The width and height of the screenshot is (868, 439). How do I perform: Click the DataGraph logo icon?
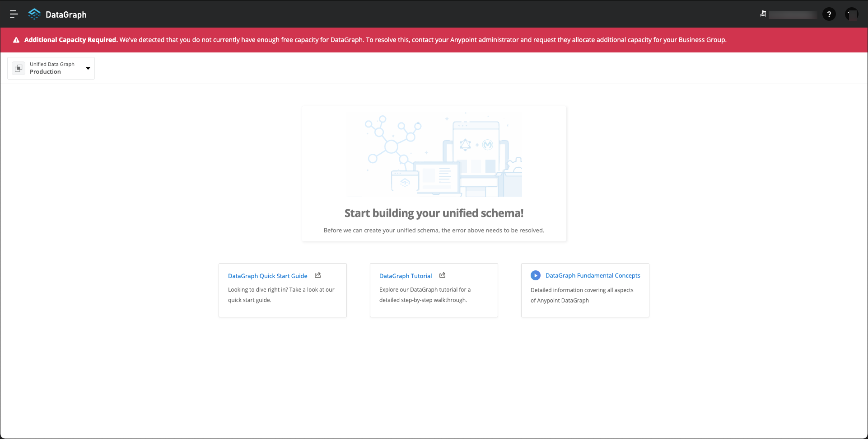(x=34, y=14)
